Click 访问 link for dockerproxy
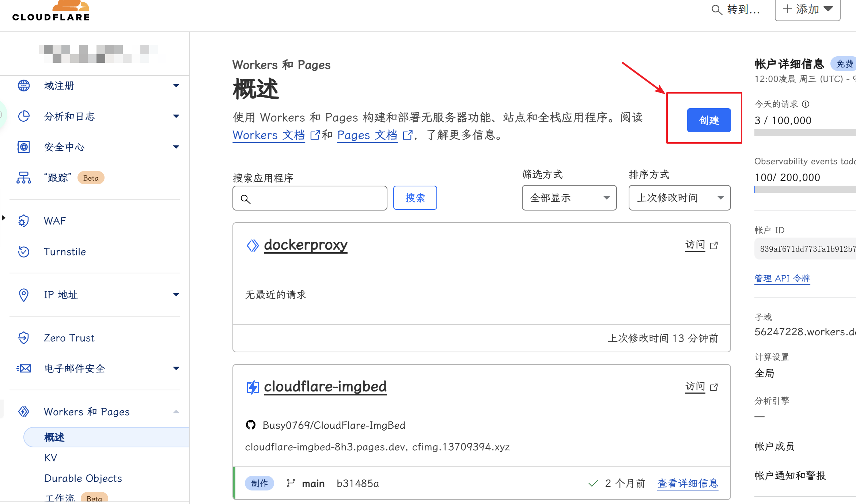856x504 pixels. (x=695, y=245)
